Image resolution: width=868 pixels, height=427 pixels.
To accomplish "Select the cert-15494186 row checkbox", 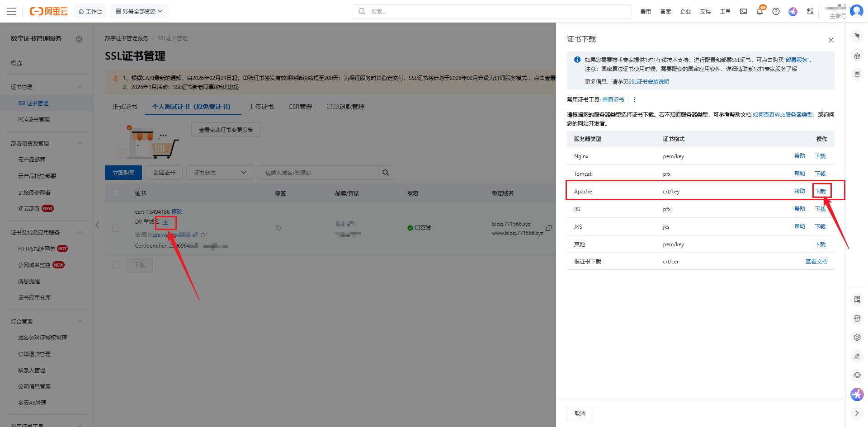I will coord(116,228).
